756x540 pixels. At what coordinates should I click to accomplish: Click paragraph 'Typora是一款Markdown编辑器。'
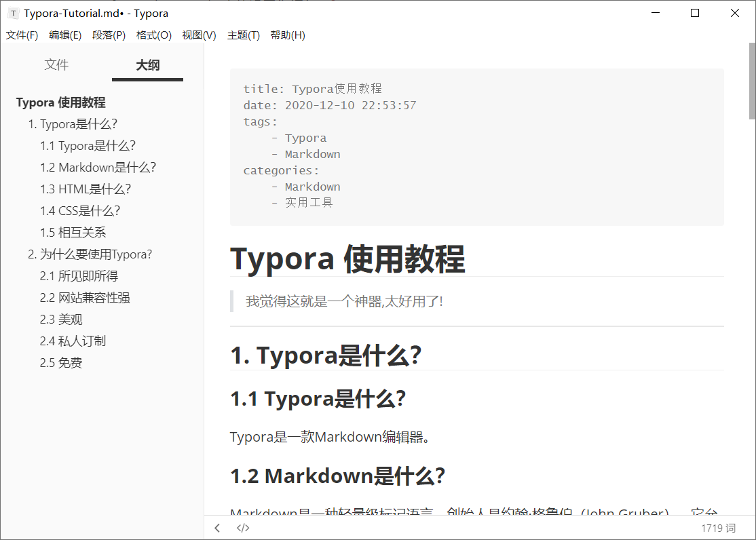[330, 437]
